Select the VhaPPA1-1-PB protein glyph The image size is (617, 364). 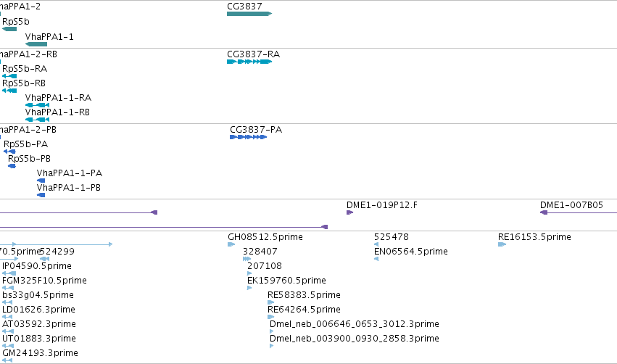pyautogui.click(x=41, y=195)
